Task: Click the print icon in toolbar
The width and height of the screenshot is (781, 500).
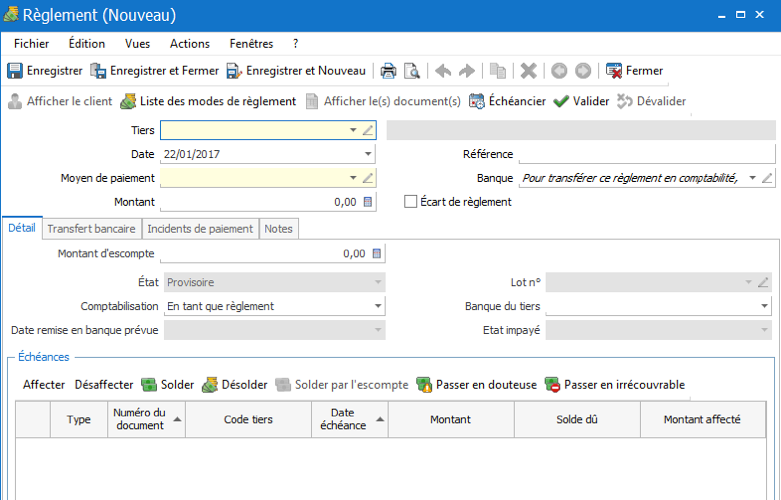Action: [x=389, y=71]
